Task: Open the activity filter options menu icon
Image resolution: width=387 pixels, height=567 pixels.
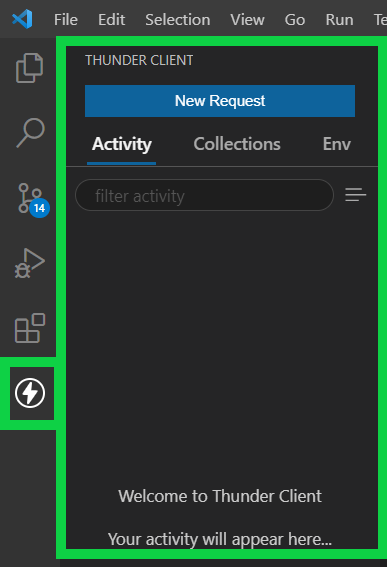Action: pos(356,195)
